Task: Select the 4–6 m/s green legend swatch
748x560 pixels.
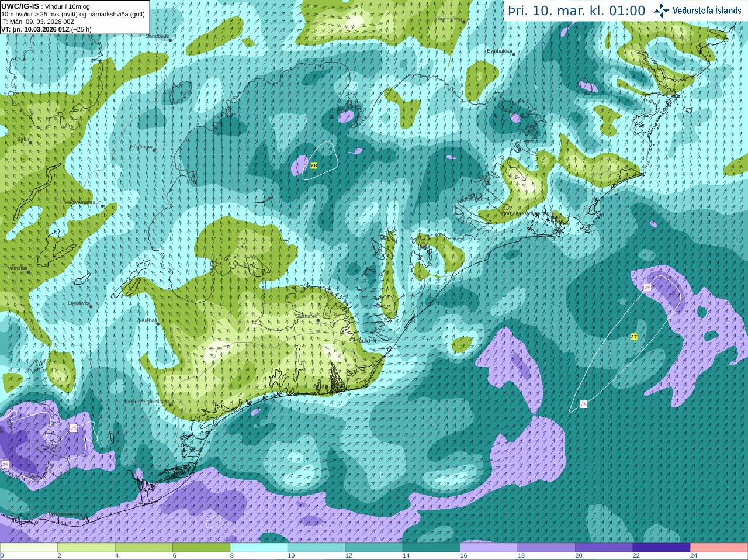Action: click(144, 548)
